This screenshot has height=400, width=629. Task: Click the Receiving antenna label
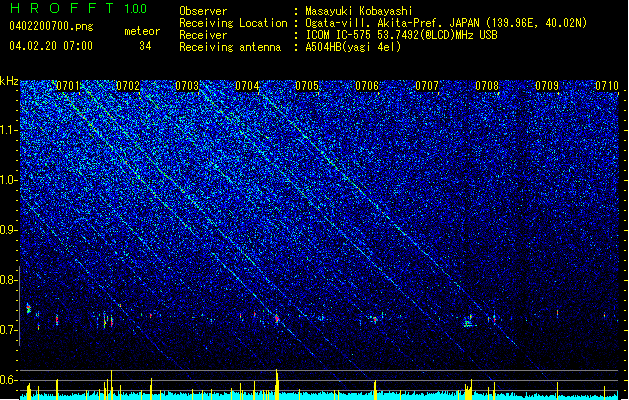230,47
